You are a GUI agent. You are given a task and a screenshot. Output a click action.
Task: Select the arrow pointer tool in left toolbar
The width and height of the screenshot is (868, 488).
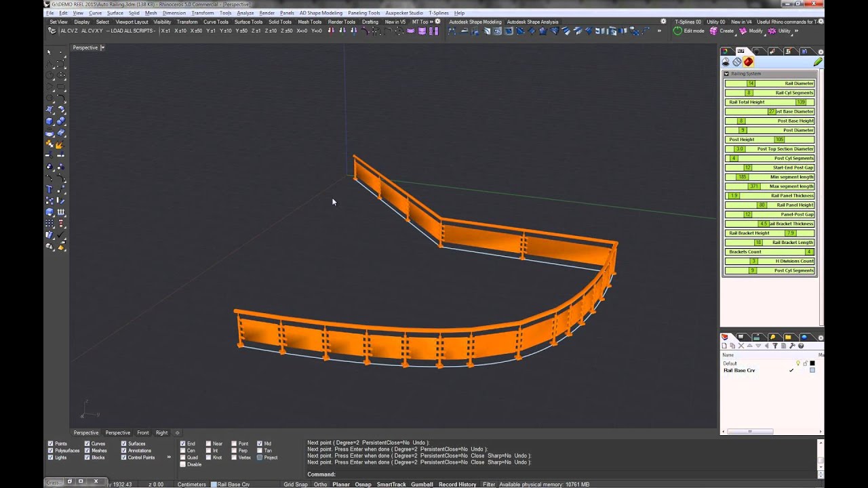point(50,52)
